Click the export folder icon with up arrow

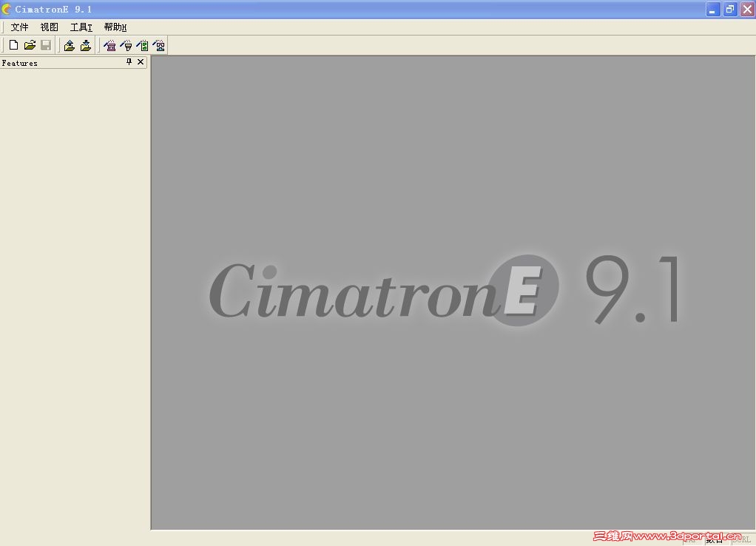(x=70, y=45)
